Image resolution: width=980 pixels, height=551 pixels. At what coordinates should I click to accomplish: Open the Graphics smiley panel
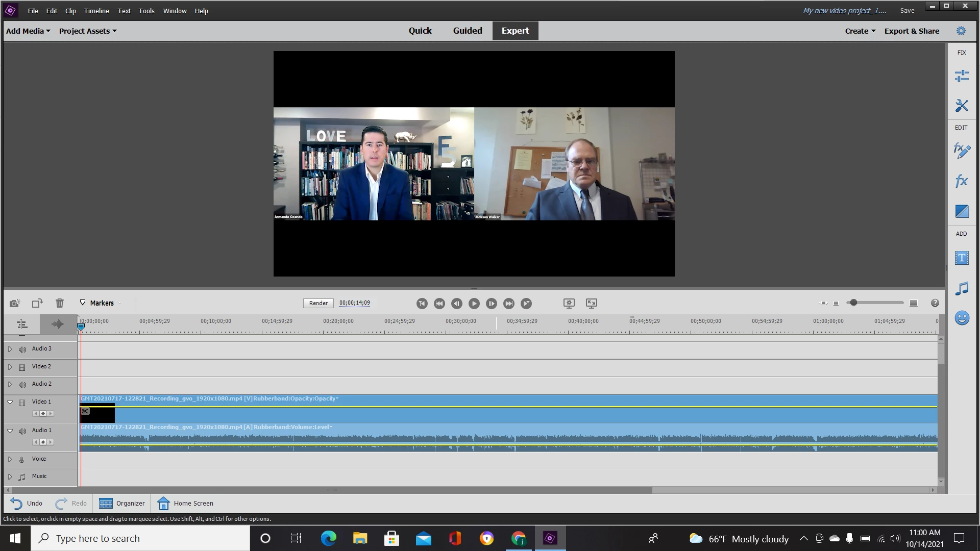pos(962,318)
